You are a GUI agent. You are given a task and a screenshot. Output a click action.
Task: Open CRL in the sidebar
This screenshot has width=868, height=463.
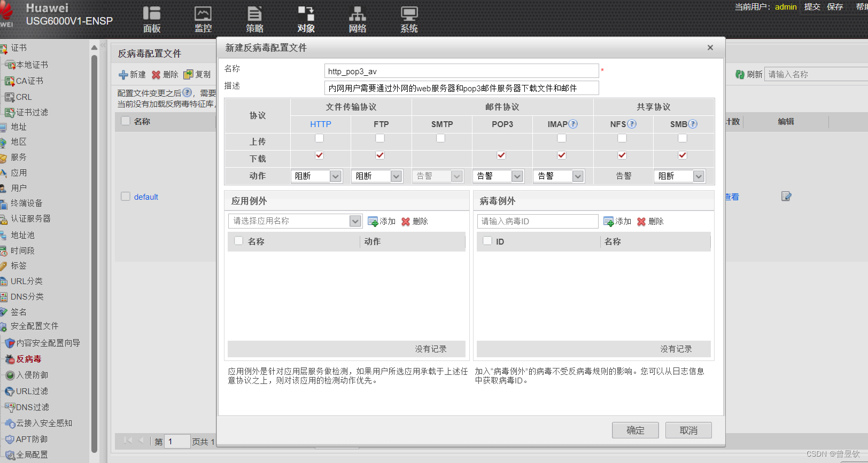tap(24, 97)
